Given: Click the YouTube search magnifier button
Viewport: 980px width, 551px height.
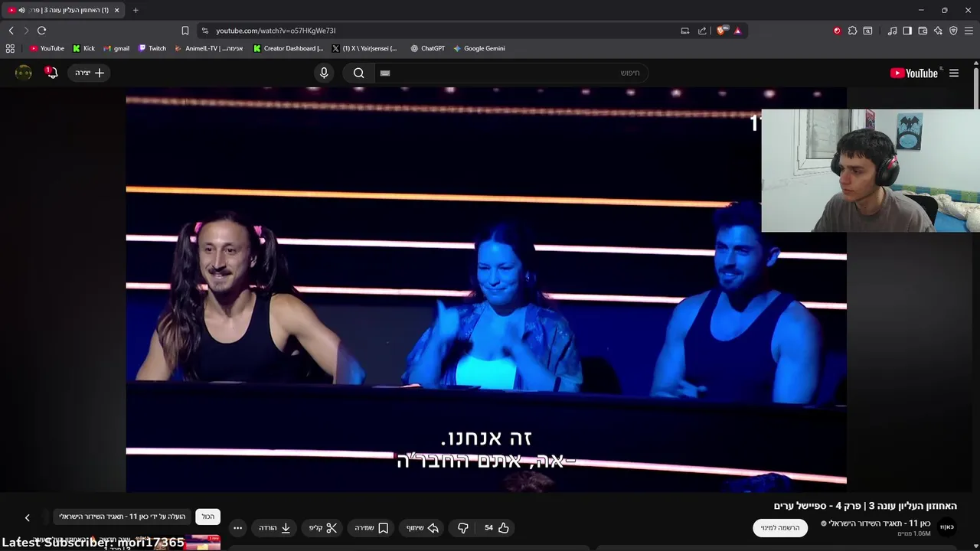Looking at the screenshot, I should [358, 73].
